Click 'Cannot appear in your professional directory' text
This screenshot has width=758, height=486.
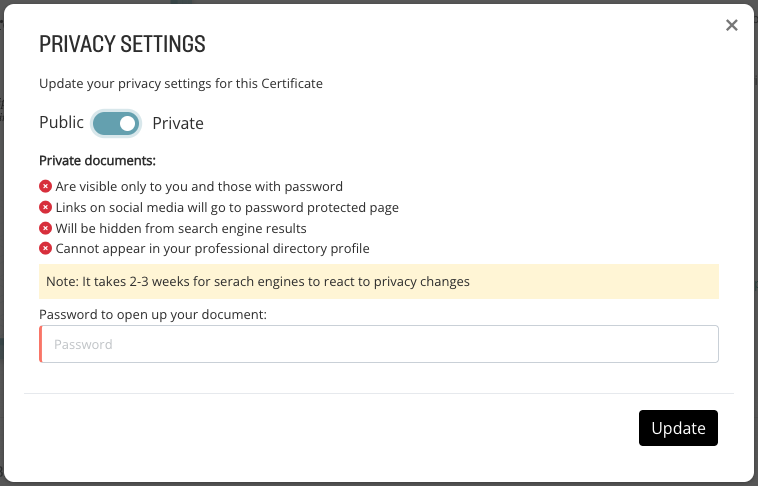[213, 249]
